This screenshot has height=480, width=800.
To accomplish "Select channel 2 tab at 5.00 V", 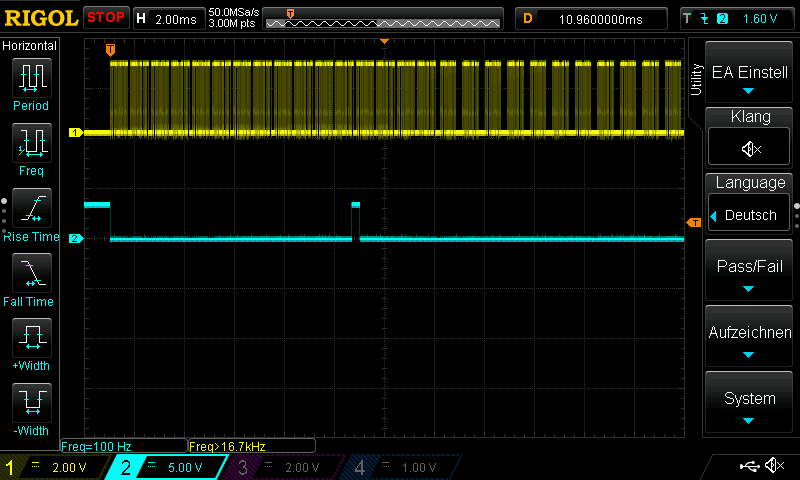I will (x=166, y=467).
